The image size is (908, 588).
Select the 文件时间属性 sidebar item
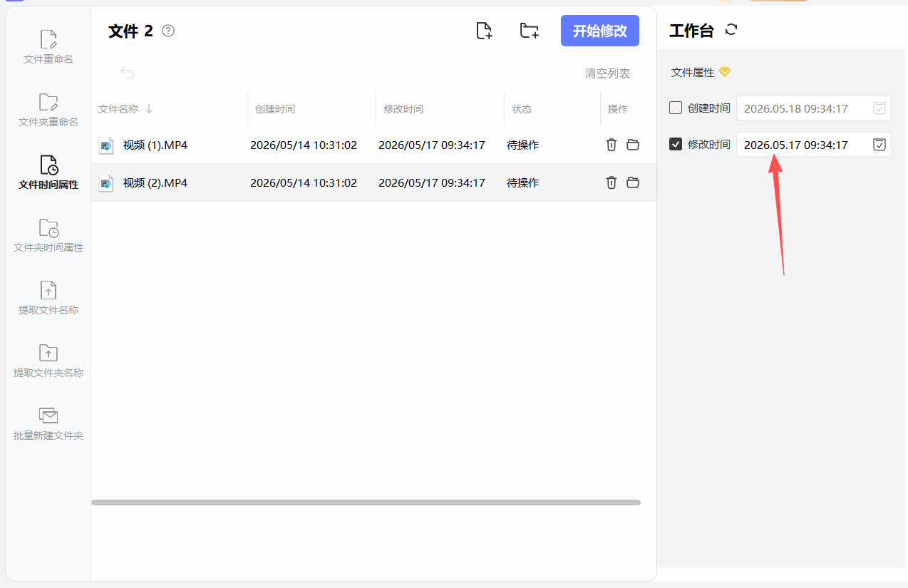pyautogui.click(x=48, y=173)
